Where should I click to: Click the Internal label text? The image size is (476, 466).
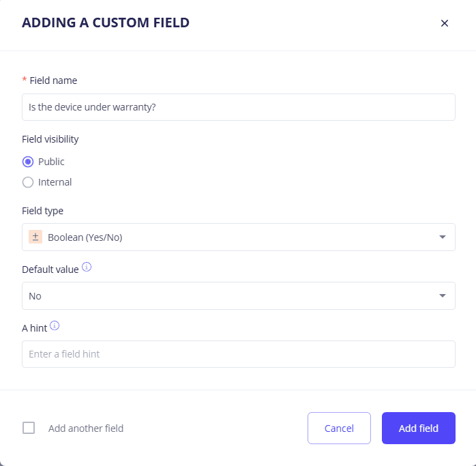click(x=55, y=182)
